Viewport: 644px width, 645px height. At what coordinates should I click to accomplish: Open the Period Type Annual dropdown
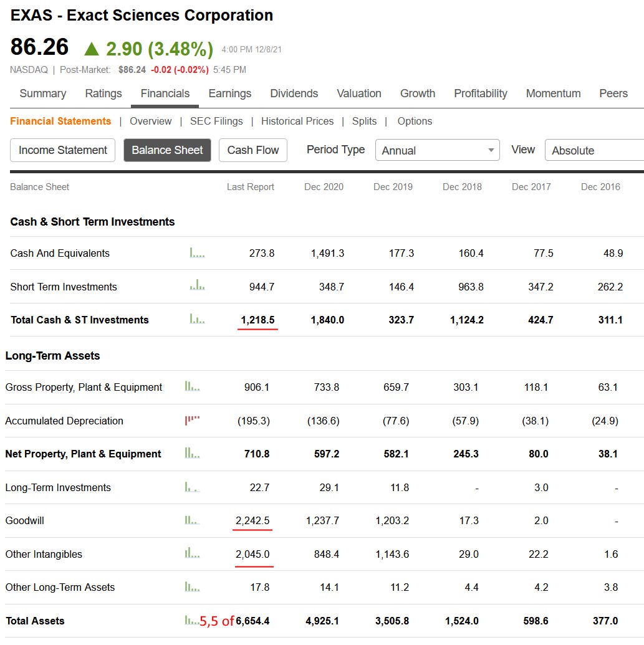point(438,150)
